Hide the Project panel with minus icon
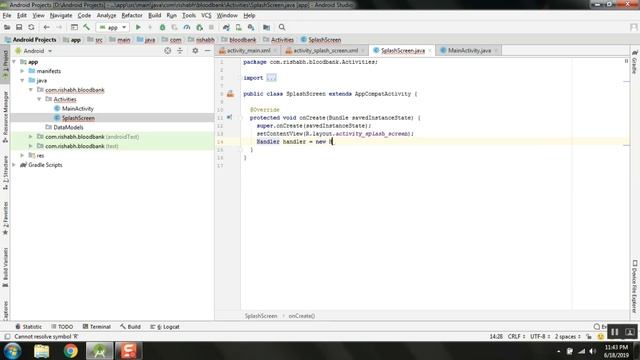 click(207, 51)
